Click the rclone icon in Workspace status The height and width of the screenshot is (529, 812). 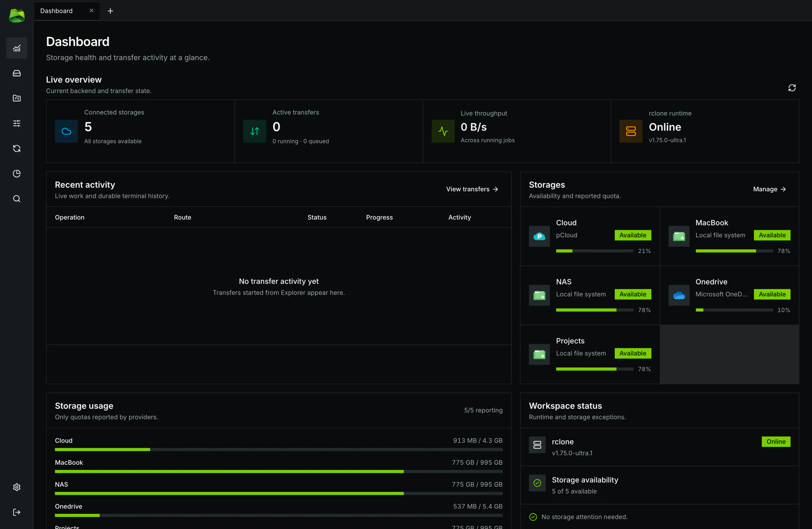click(537, 445)
